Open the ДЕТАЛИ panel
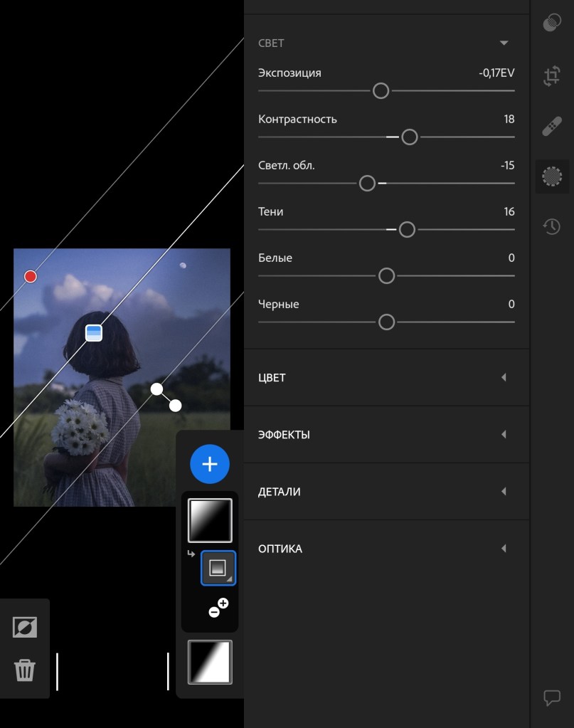Viewport: 574px width, 728px height. point(504,491)
